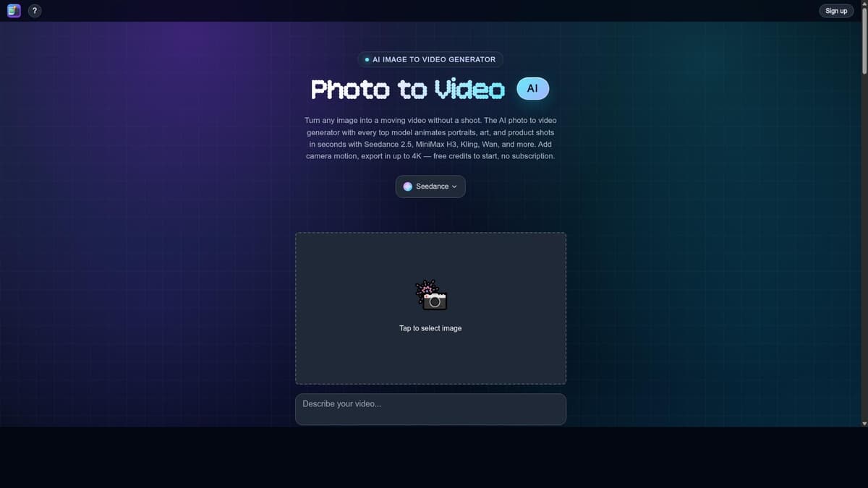This screenshot has height=488, width=868.
Task: Click the page vertical scrollbar thumb
Action: [864, 40]
